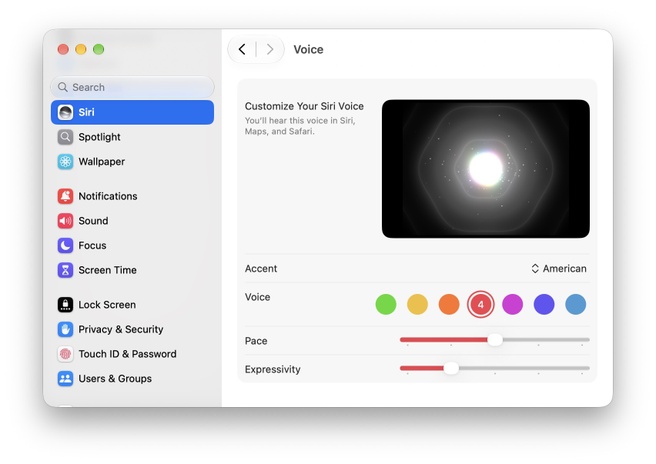Choose the light blue Siri voice
Screen dimensions: 656x464
coord(576,304)
